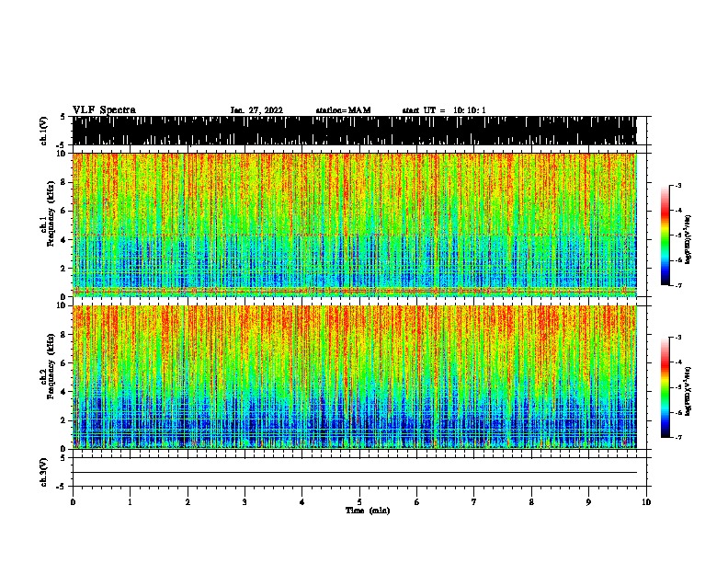Click time axis tick label '0'
This screenshot has height=563, width=728.
pyautogui.click(x=73, y=502)
